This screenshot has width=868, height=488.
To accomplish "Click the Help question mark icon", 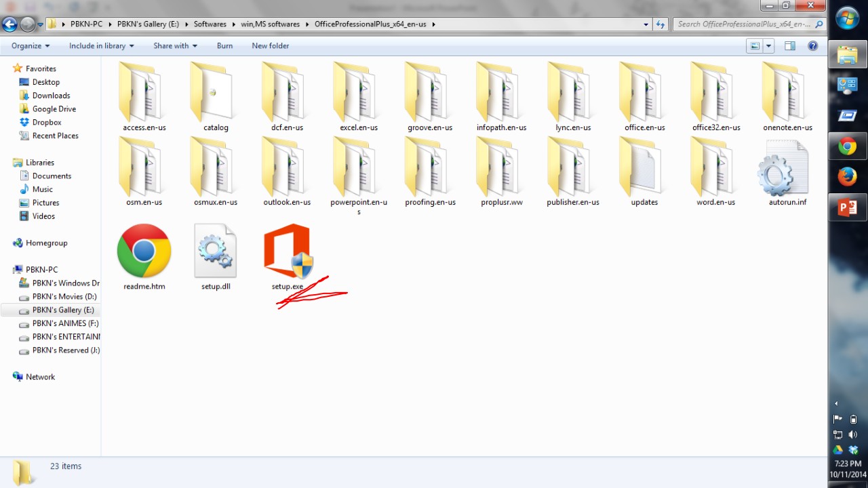I will coord(812,46).
